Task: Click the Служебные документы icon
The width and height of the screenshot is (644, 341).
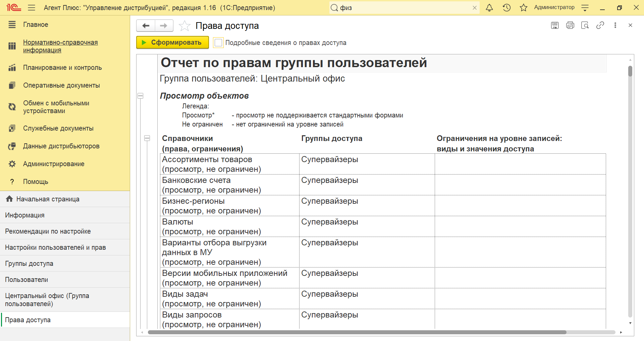Action: (x=12, y=128)
